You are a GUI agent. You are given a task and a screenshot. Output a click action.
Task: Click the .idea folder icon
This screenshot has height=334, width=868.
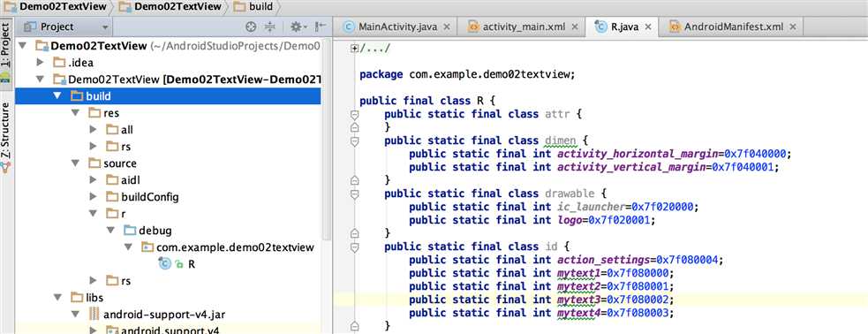pos(59,63)
